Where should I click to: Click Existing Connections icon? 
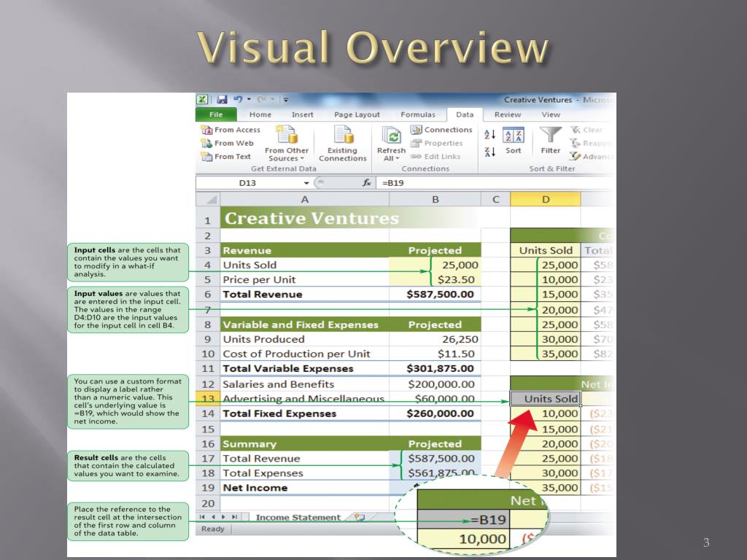tap(343, 134)
